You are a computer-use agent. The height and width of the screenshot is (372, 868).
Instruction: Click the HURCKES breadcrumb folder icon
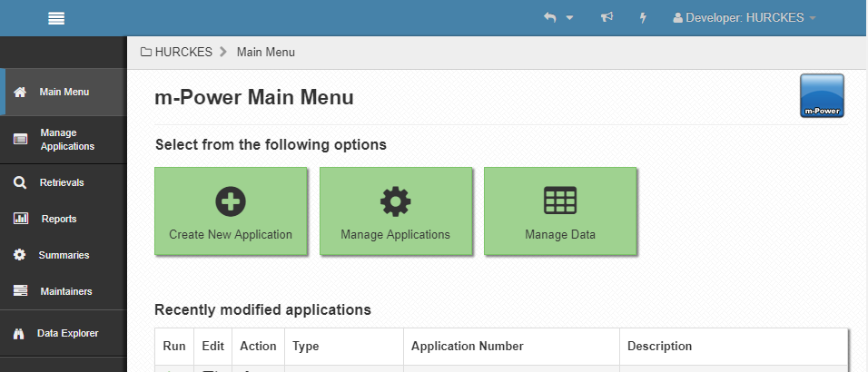(146, 52)
